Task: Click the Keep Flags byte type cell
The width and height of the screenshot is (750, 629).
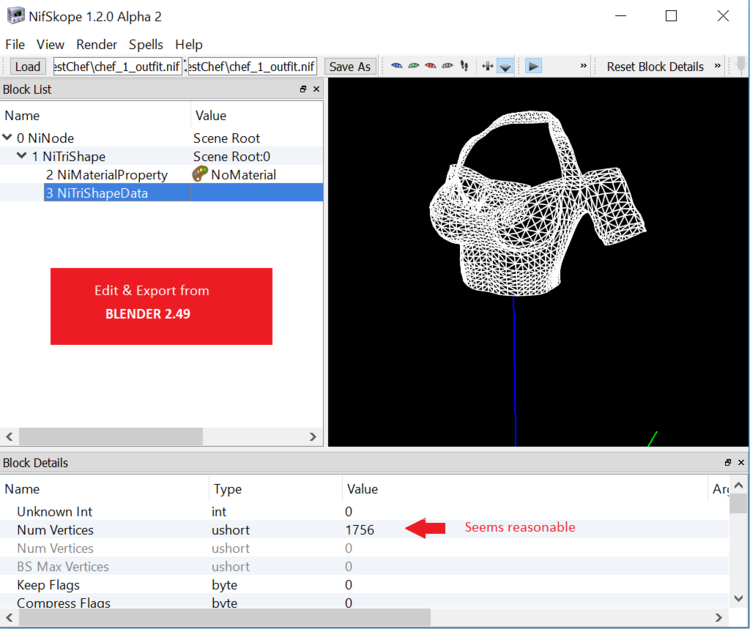Action: [x=224, y=585]
